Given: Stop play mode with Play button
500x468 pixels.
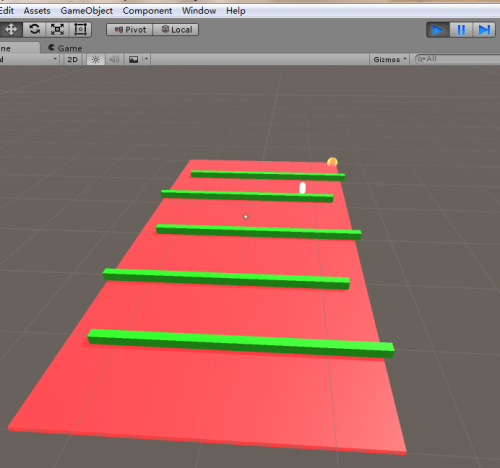Looking at the screenshot, I should [438, 30].
